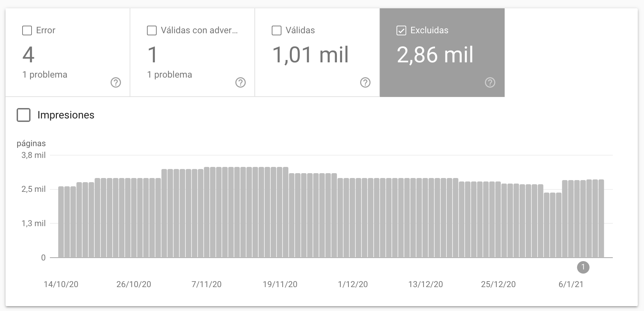Click annotation marker 1 on the timeline
644x311 pixels.
point(583,267)
